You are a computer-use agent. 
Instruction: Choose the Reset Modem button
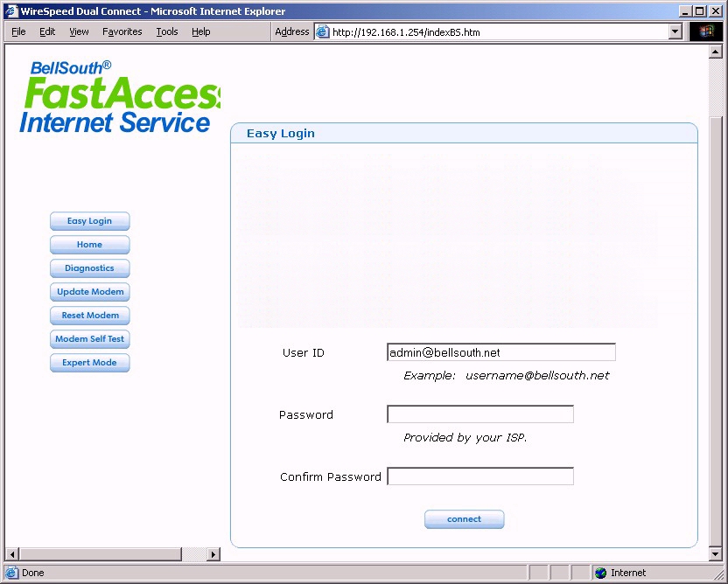89,316
